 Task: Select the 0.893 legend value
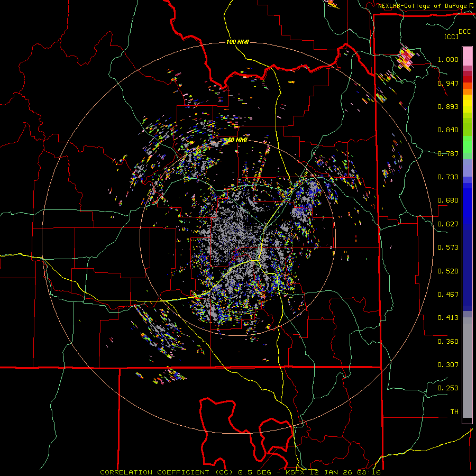pyautogui.click(x=448, y=106)
